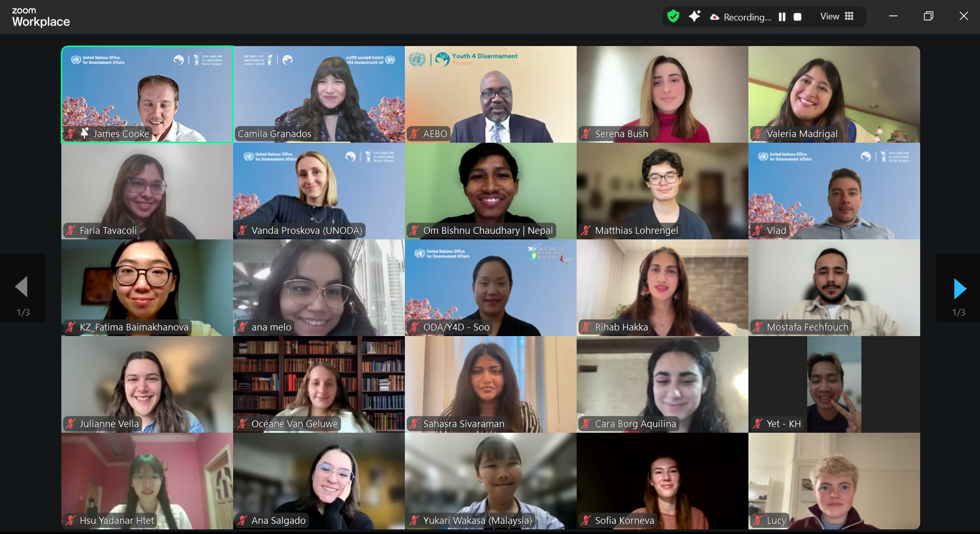Screen dimensions: 980x534
Task: Click the cloud recording indicator icon
Action: (715, 17)
